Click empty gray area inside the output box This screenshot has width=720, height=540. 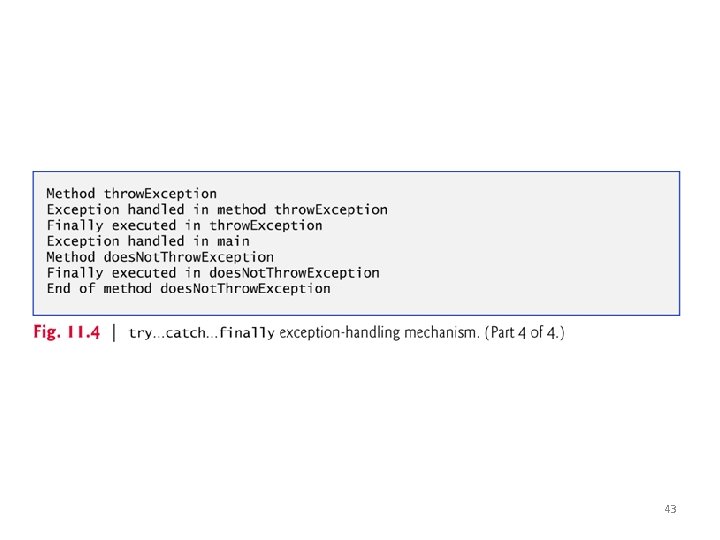tap(528, 243)
